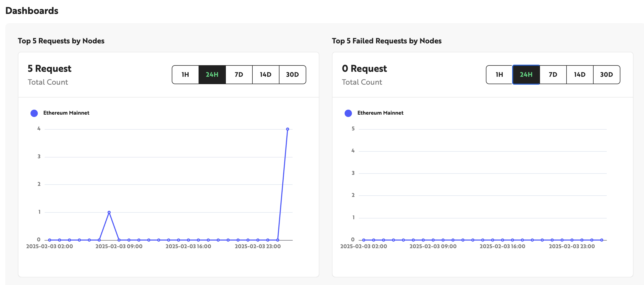The image size is (644, 285).
Task: Switch Failed Requests chart to 14D view
Action: point(580,74)
